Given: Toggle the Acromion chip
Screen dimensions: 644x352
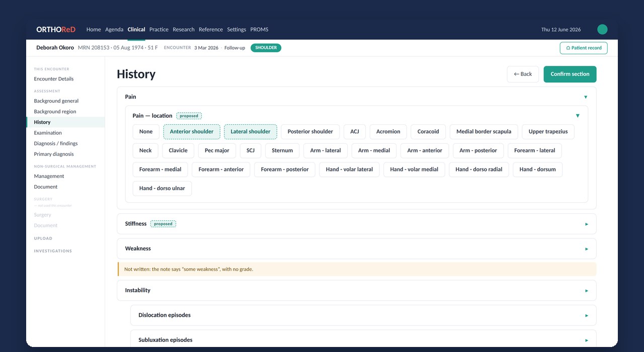Looking at the screenshot, I should pos(388,132).
